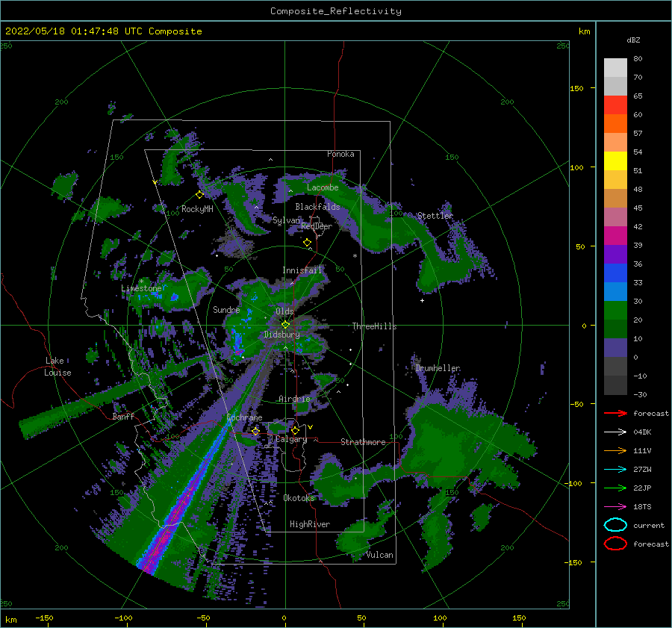
Task: Click the Lacombe city label
Action: point(323,187)
